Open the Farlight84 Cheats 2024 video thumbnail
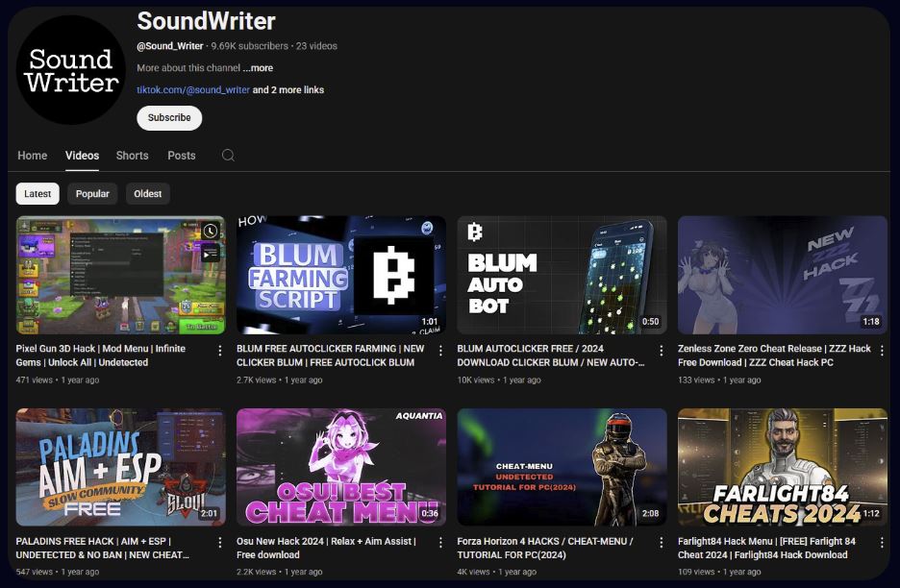This screenshot has height=588, width=900. (782, 467)
